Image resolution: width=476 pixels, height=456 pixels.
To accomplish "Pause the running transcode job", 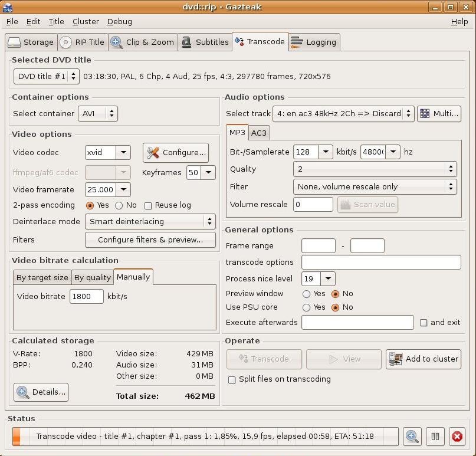I will pos(435,437).
